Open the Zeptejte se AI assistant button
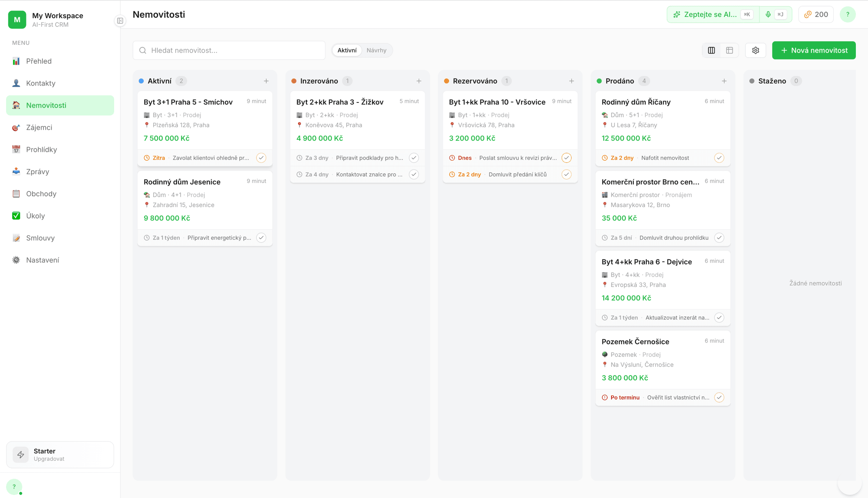868x498 pixels. pyautogui.click(x=713, y=14)
